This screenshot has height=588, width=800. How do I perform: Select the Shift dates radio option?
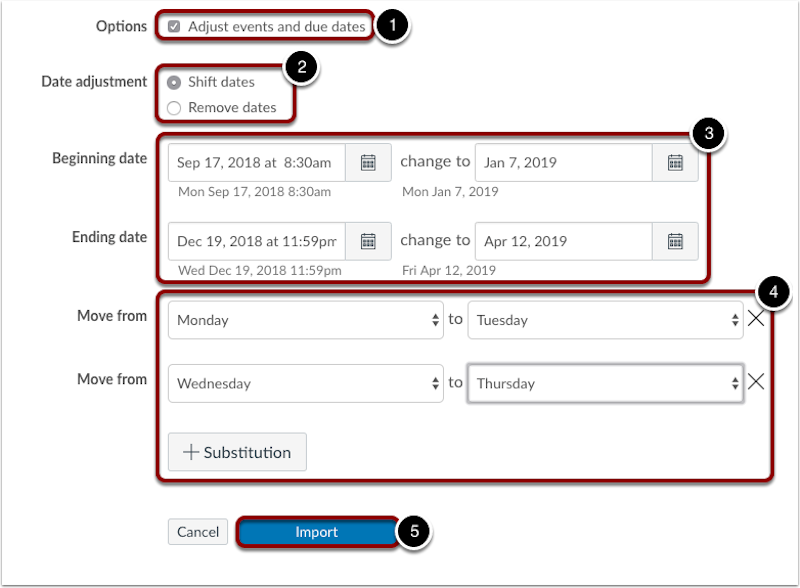click(174, 83)
